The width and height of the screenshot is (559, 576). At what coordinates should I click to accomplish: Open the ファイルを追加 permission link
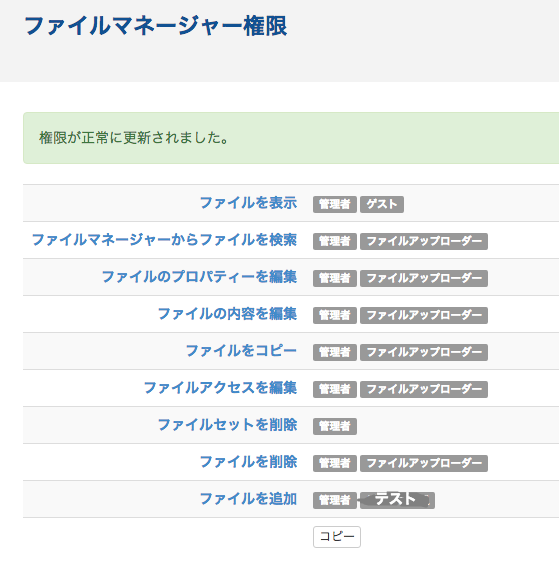pos(248,500)
